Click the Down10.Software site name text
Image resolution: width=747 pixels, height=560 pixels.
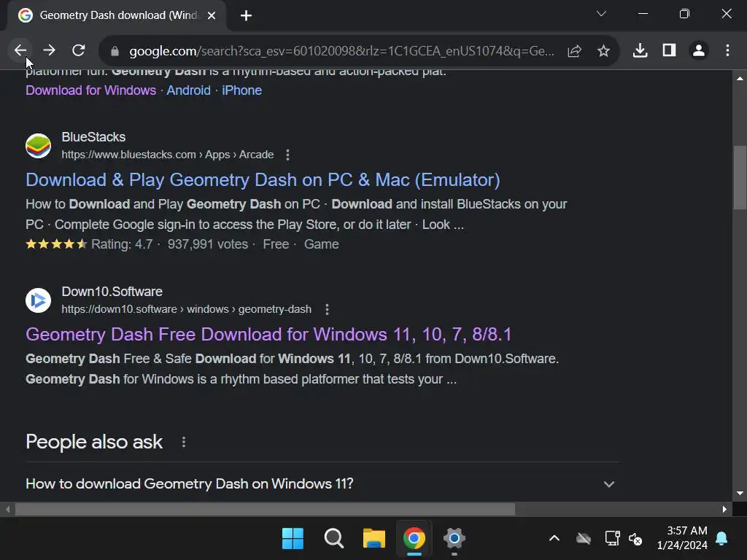112,292
